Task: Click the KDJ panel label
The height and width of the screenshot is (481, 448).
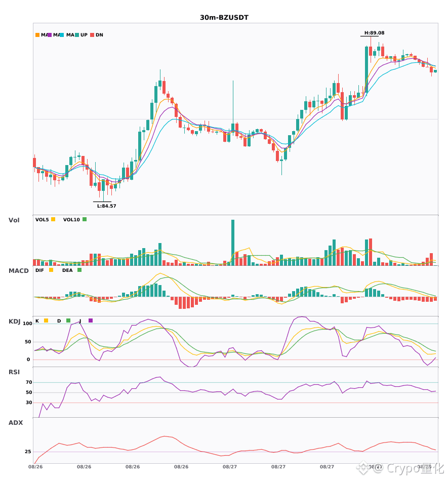Action: [x=14, y=322]
